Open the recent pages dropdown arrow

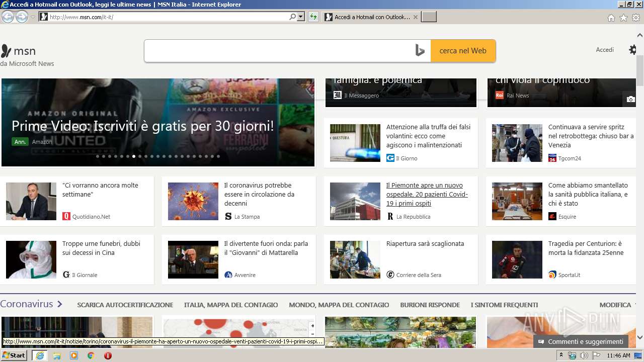(x=33, y=17)
